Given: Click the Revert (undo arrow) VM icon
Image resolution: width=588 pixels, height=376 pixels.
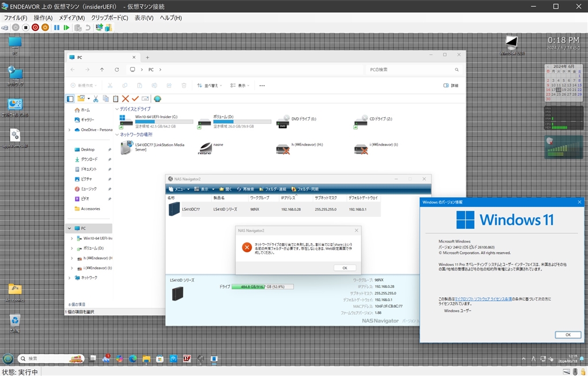Looking at the screenshot, I should tap(88, 28).
